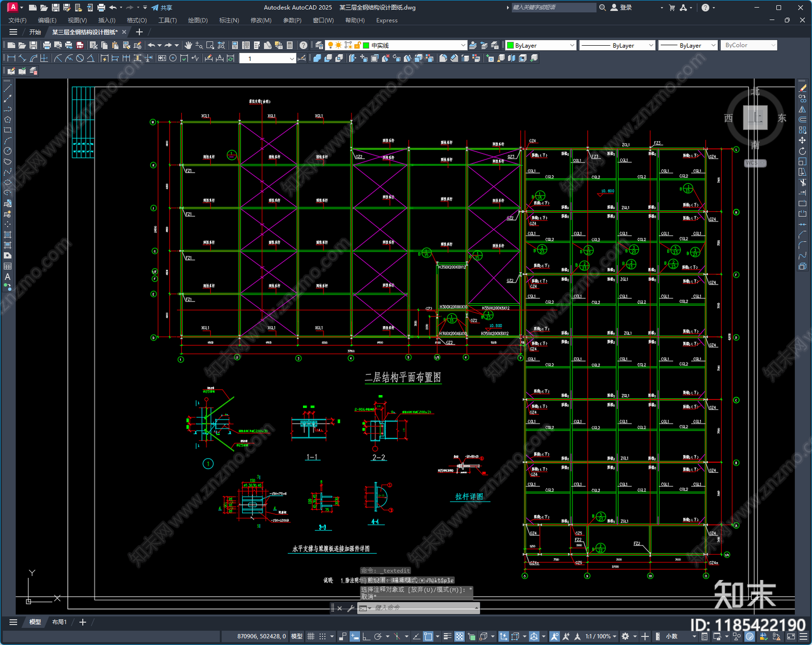Toggle Ortho mode in status bar
Screen dimensions: 812x645
tap(366, 636)
